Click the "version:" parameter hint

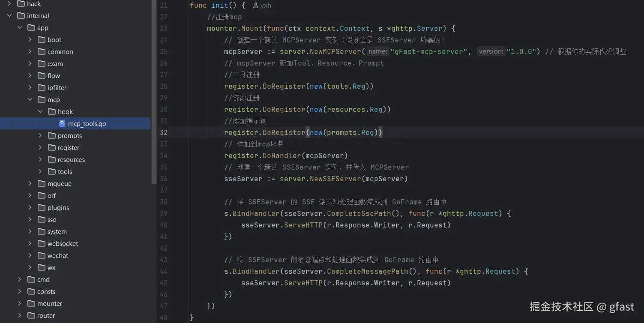click(491, 51)
